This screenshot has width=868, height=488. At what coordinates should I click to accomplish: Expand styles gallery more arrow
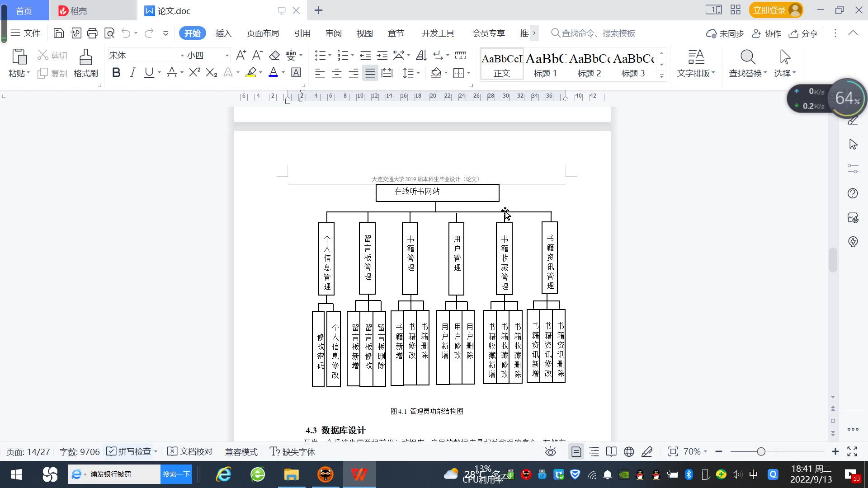click(x=661, y=75)
